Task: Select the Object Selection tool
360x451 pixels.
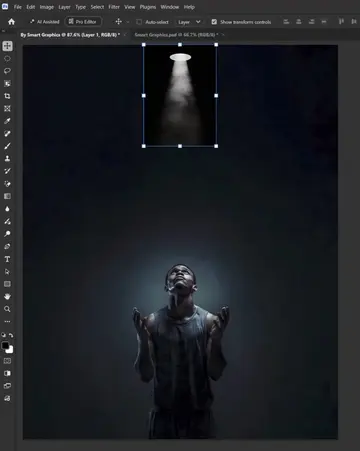Action: pyautogui.click(x=7, y=83)
